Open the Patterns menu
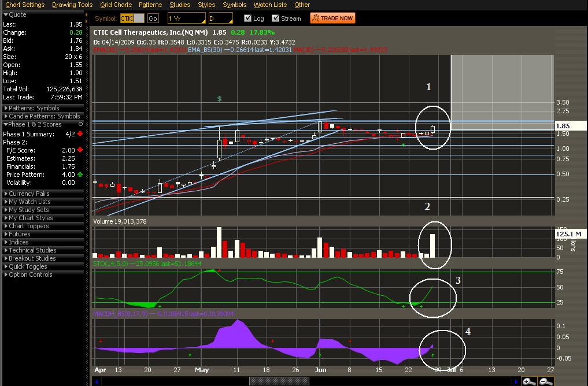 click(150, 5)
